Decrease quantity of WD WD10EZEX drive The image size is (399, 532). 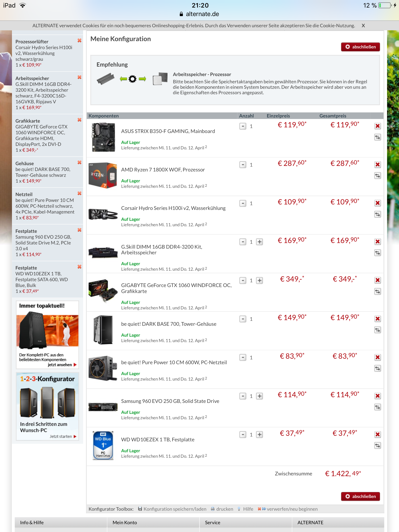click(243, 435)
